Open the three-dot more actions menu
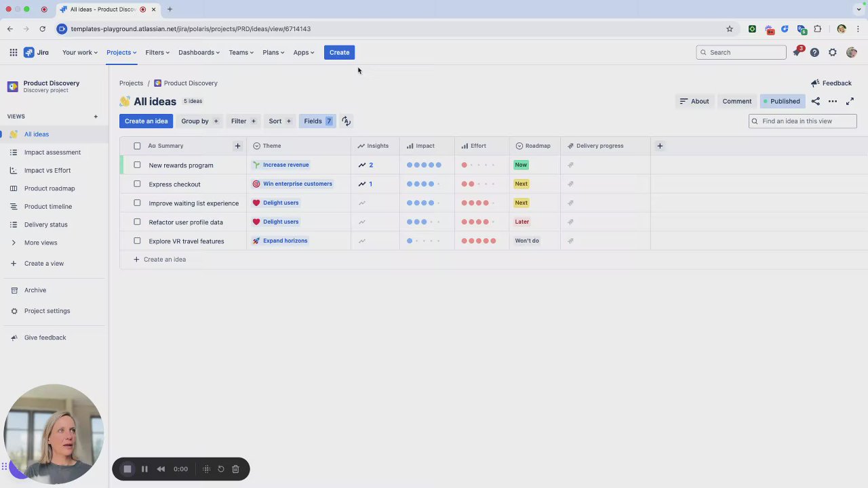This screenshot has height=488, width=868. click(x=833, y=101)
